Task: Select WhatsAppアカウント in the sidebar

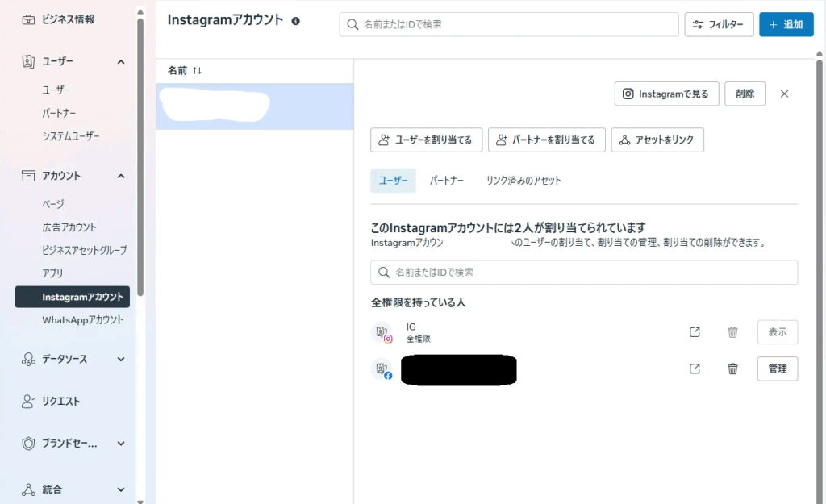Action: point(82,320)
